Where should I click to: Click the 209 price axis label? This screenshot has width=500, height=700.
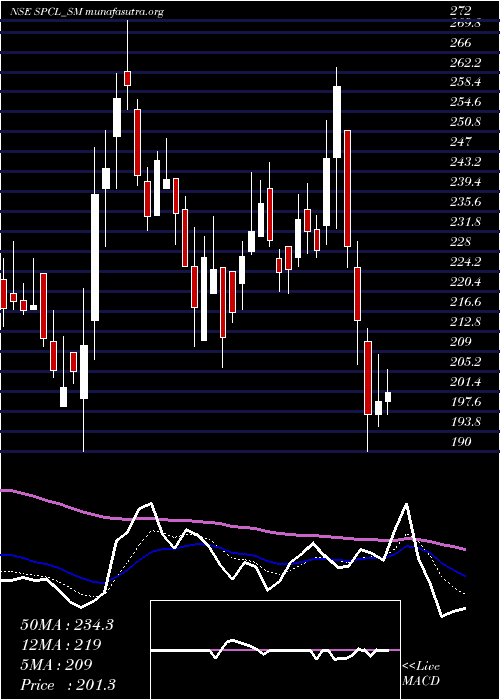(x=461, y=342)
